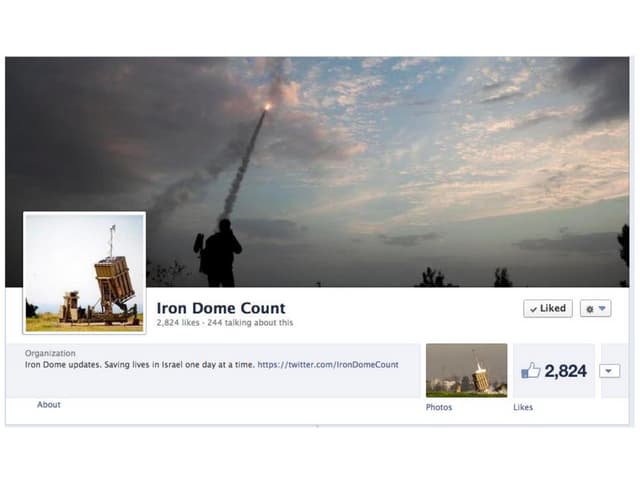This screenshot has width=640, height=480.
Task: Open the twitter.com/IronDomeCount link
Action: (328, 365)
